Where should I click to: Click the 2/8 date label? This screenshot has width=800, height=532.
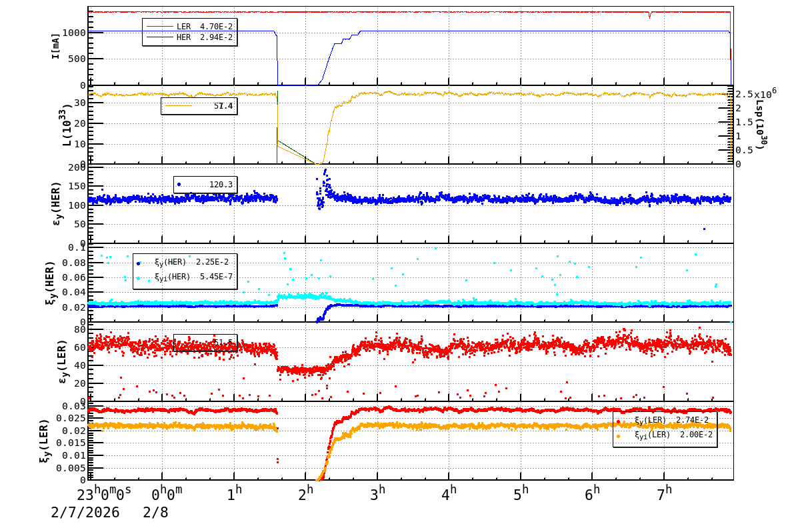pos(156,513)
